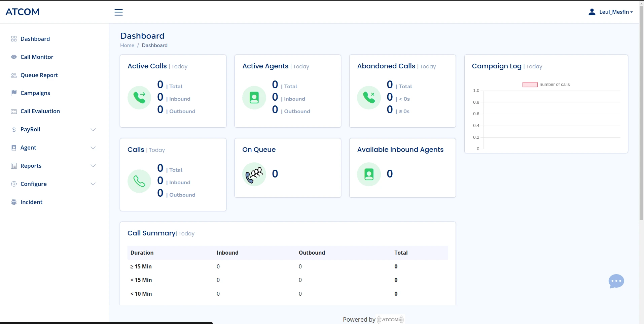This screenshot has height=324, width=644.
Task: Open the chat bubble widget
Action: click(x=616, y=281)
